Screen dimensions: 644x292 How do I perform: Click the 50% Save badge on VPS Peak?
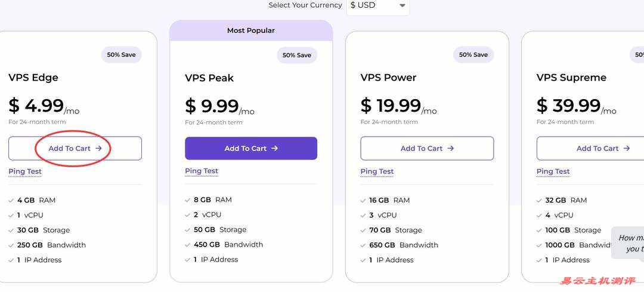tap(297, 56)
